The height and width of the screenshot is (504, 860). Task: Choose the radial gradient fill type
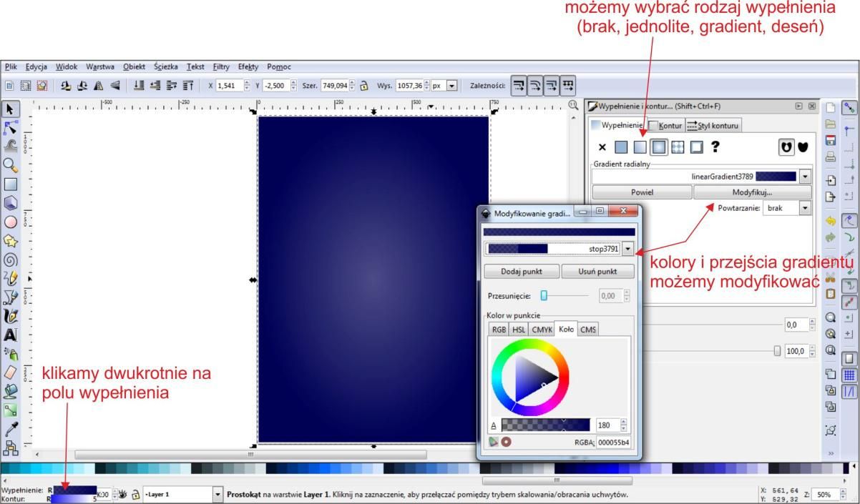click(658, 147)
